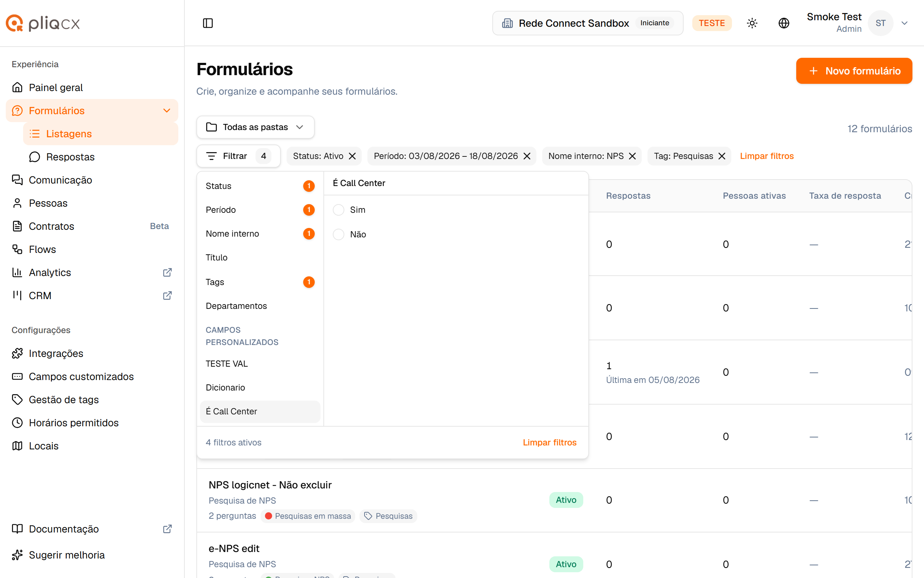Open the user account chevron menu

pos(904,23)
